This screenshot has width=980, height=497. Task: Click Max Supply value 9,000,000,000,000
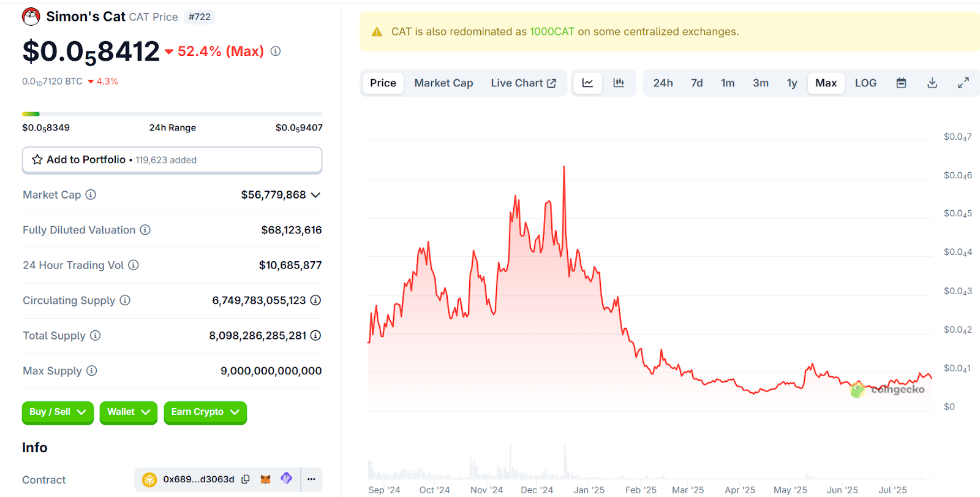click(x=271, y=371)
